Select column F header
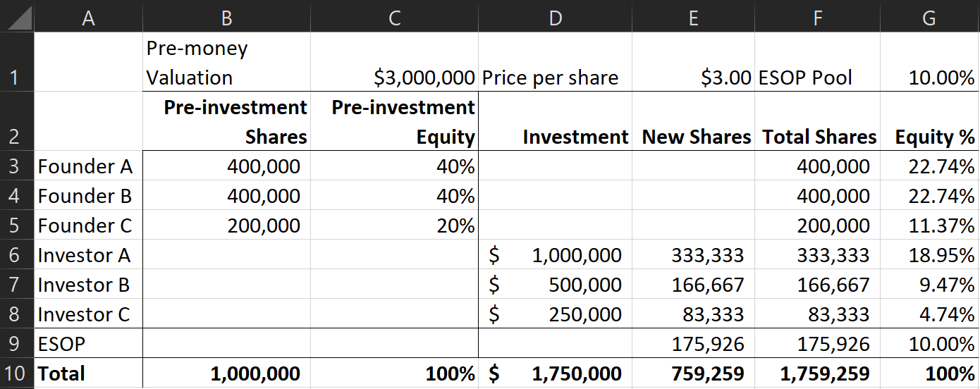This screenshot has width=980, height=389. coord(818,16)
